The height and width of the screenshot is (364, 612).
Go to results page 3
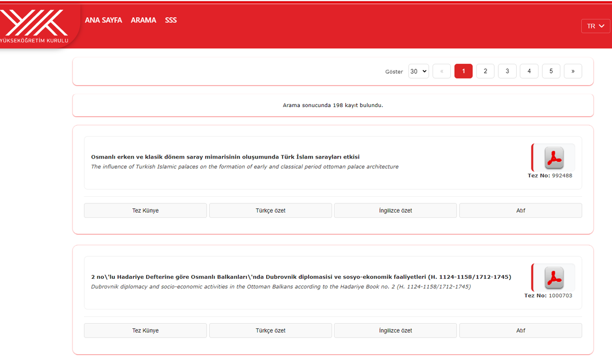coord(507,71)
